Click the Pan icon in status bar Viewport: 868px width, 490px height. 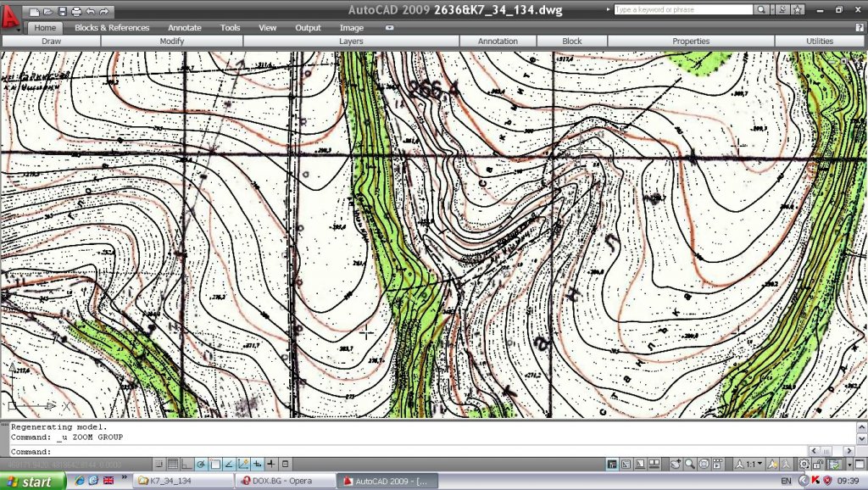[x=676, y=464]
